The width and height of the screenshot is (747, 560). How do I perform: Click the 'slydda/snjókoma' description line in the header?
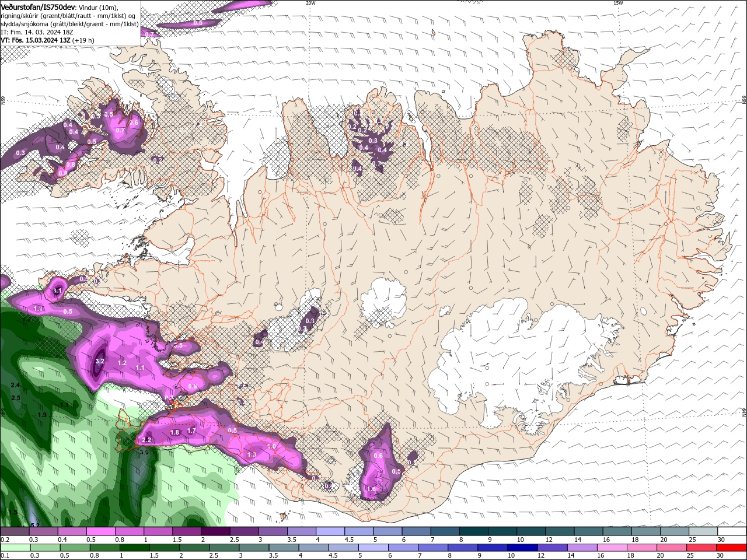[69, 24]
